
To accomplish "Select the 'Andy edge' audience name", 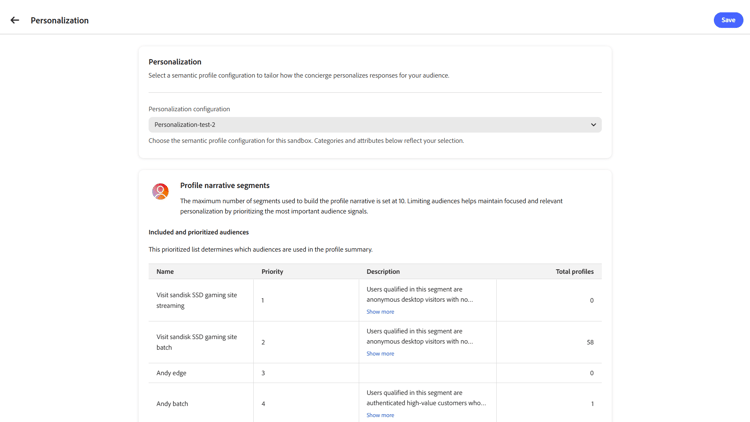I will pyautogui.click(x=171, y=373).
